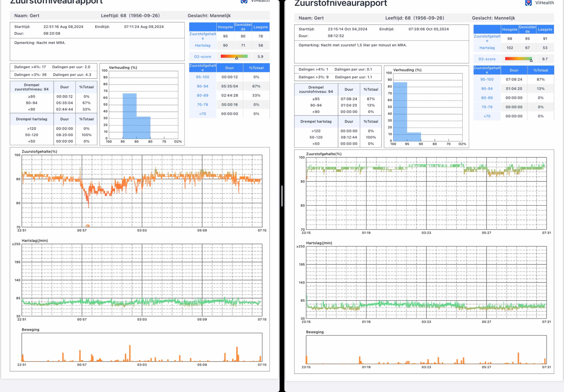
Task: Click orange drop marker below left oxygen chart
Action: tap(87, 225)
